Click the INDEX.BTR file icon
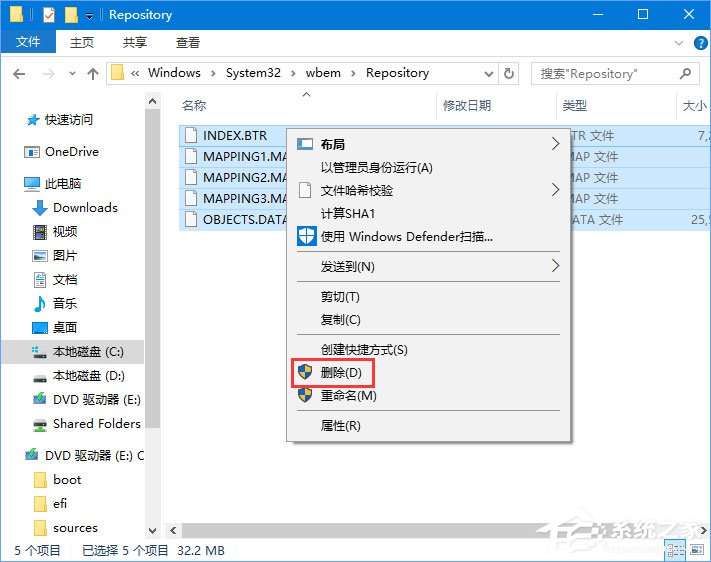 (190, 136)
